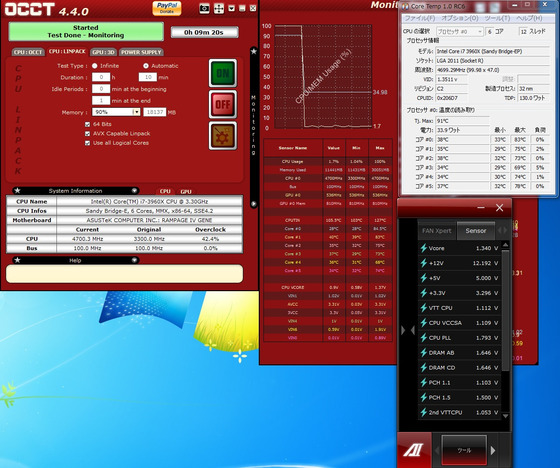Collapse the Help section arrow
The height and width of the screenshot is (468, 560).
(x=134, y=260)
